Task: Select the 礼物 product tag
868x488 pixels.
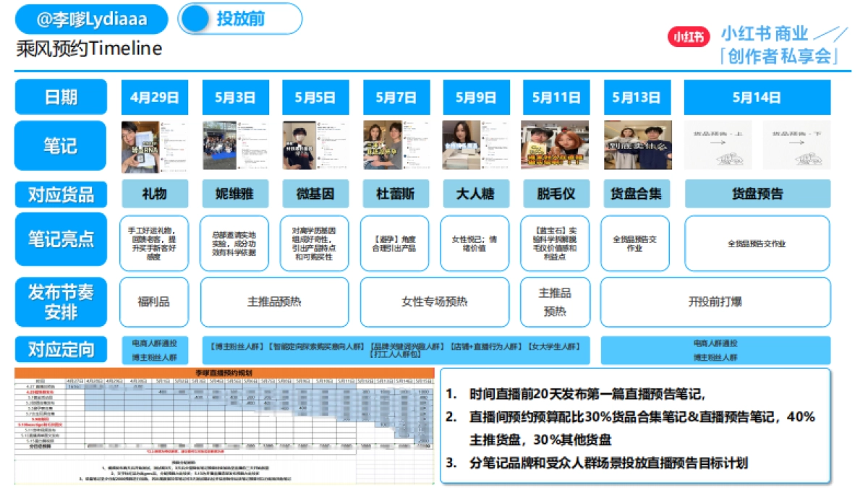Action: [156, 193]
